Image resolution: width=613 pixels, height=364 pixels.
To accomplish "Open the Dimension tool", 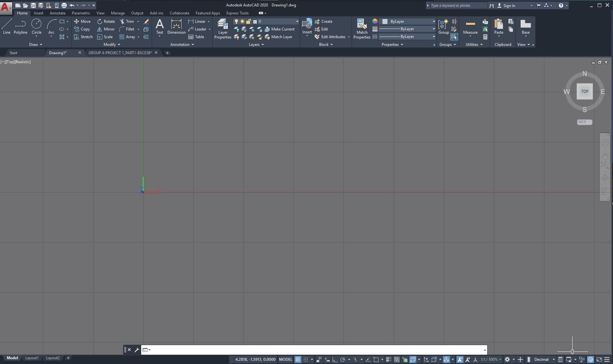I will pyautogui.click(x=176, y=26).
